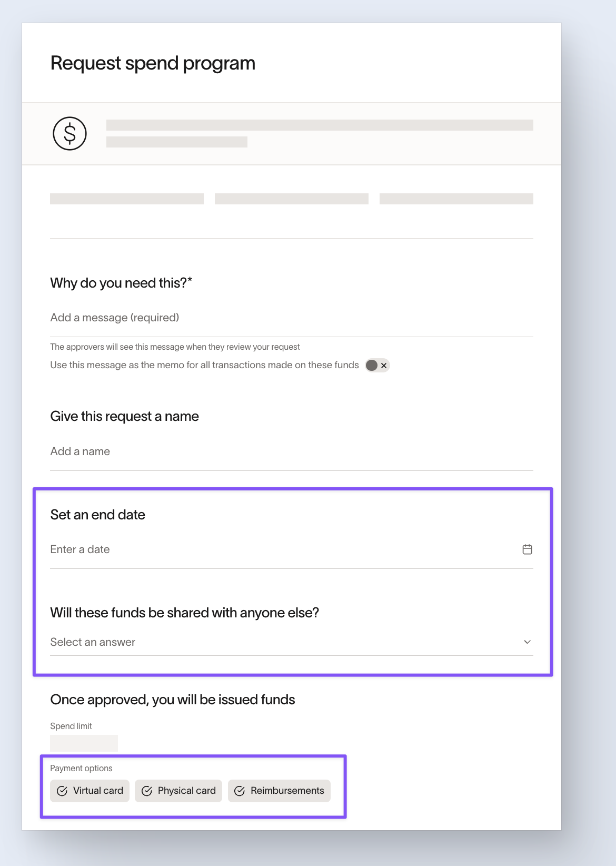This screenshot has height=866, width=616.
Task: Click the Spend limit value placeholder
Action: 84,743
